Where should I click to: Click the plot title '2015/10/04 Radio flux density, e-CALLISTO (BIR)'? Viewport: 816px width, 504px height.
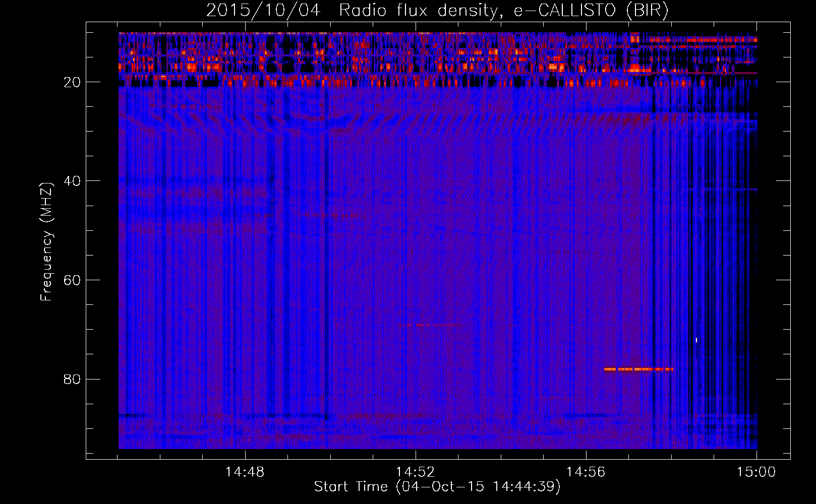pos(437,10)
